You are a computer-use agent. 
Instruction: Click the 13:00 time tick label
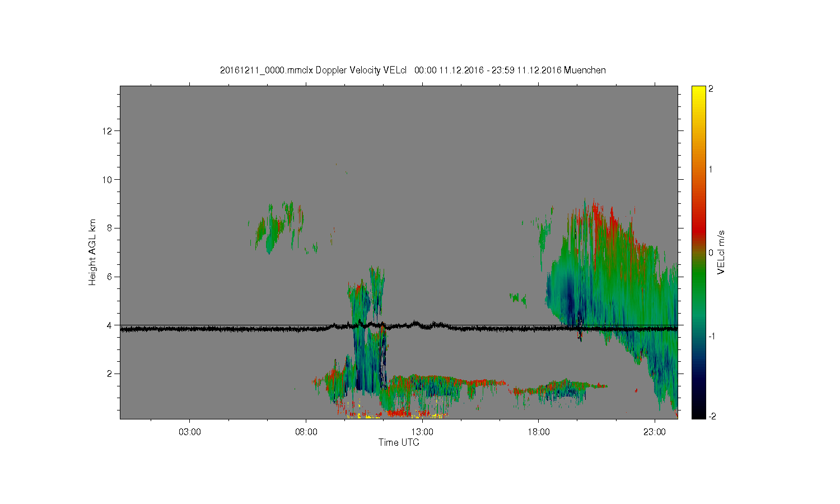point(422,432)
